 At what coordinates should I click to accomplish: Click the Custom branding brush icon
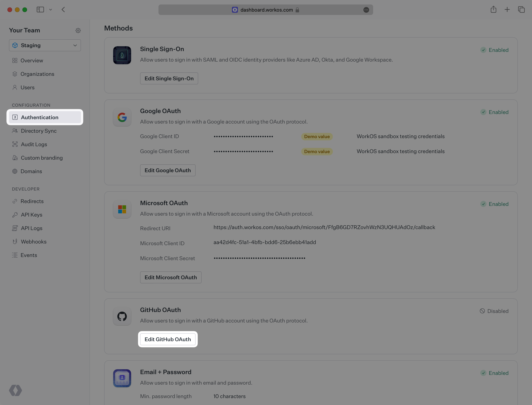[15, 158]
